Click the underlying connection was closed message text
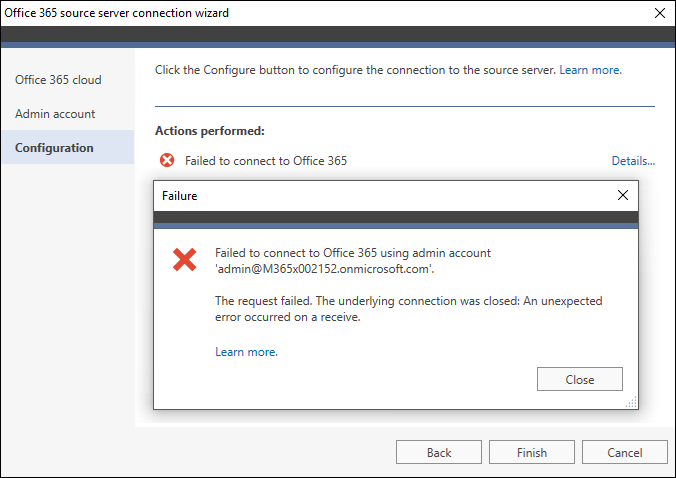Screen dimensions: 676x478 pyautogui.click(x=408, y=309)
